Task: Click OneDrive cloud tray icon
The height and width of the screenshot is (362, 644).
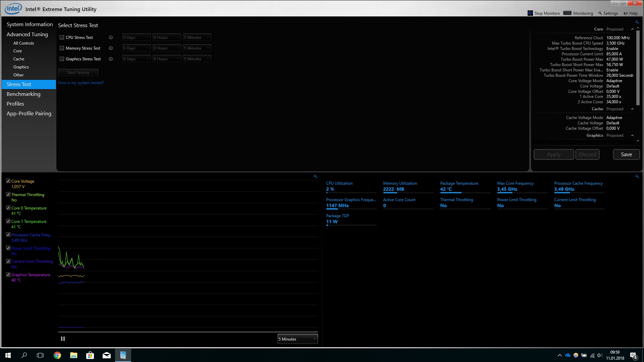Action: 568,355
